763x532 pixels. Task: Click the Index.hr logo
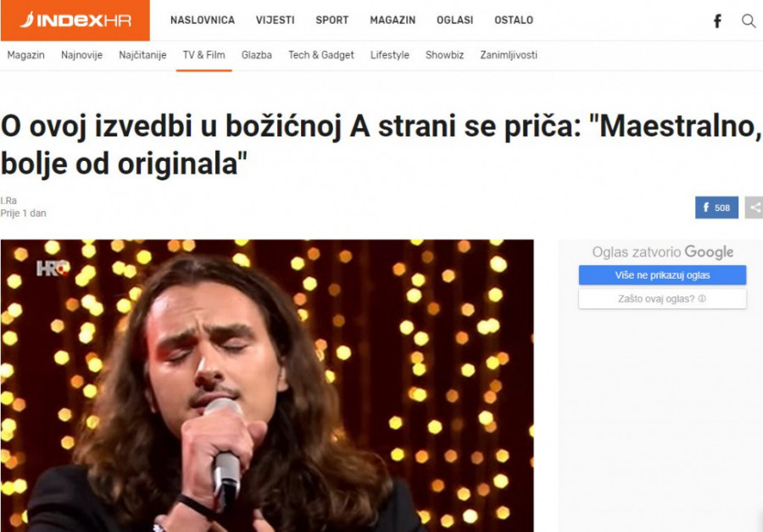pos(75,20)
